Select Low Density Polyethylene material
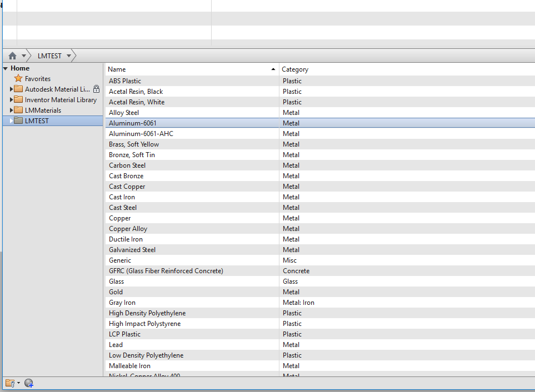 [146, 356]
